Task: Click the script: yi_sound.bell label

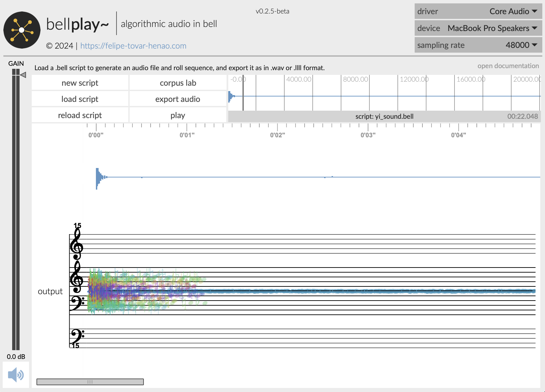Action: (384, 116)
